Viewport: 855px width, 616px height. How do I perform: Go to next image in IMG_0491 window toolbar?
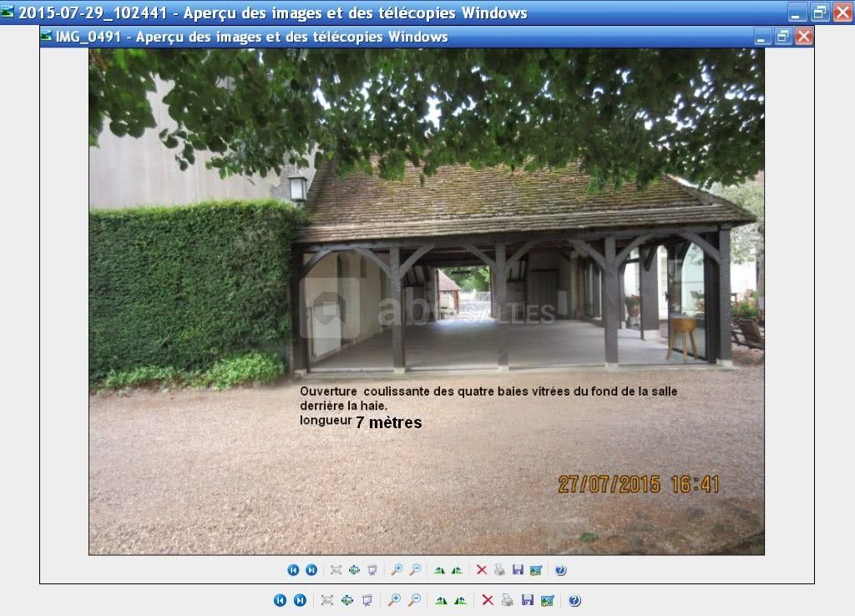[x=311, y=570]
